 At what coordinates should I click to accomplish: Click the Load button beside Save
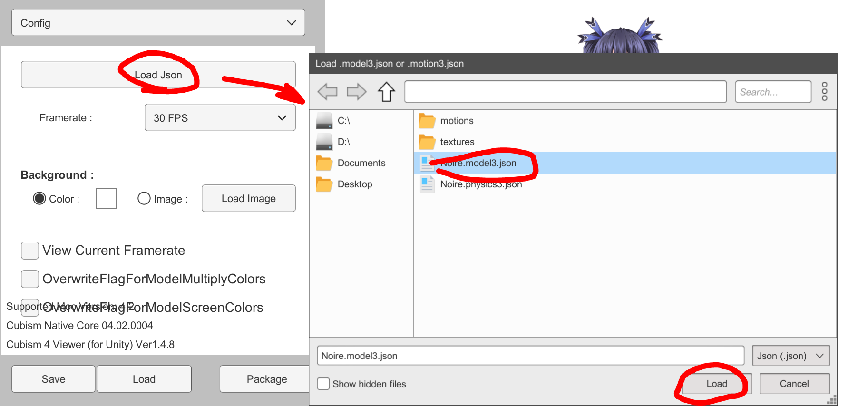tap(144, 379)
